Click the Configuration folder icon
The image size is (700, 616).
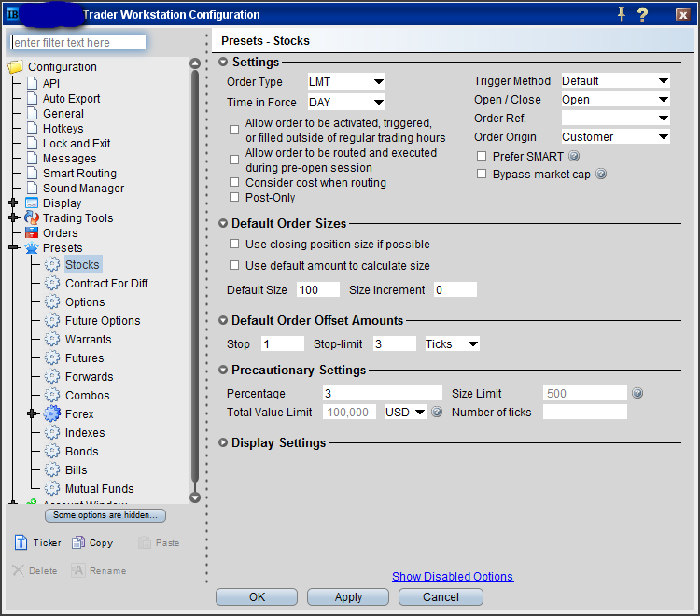(x=16, y=67)
